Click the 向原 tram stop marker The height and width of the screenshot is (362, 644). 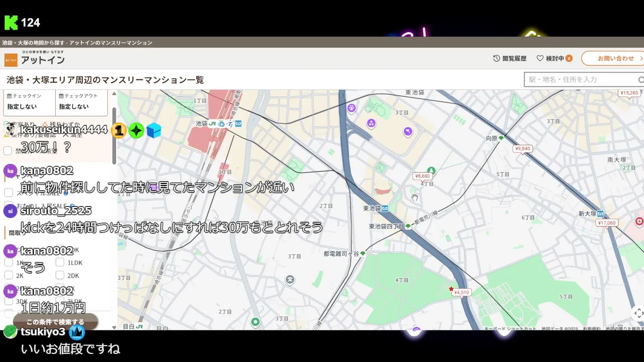[x=501, y=138]
